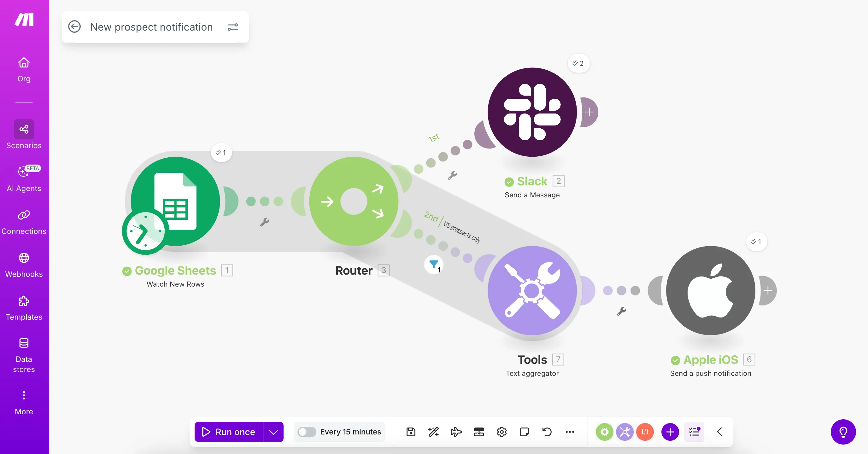Click the wrench on the 1st route

[x=452, y=175]
